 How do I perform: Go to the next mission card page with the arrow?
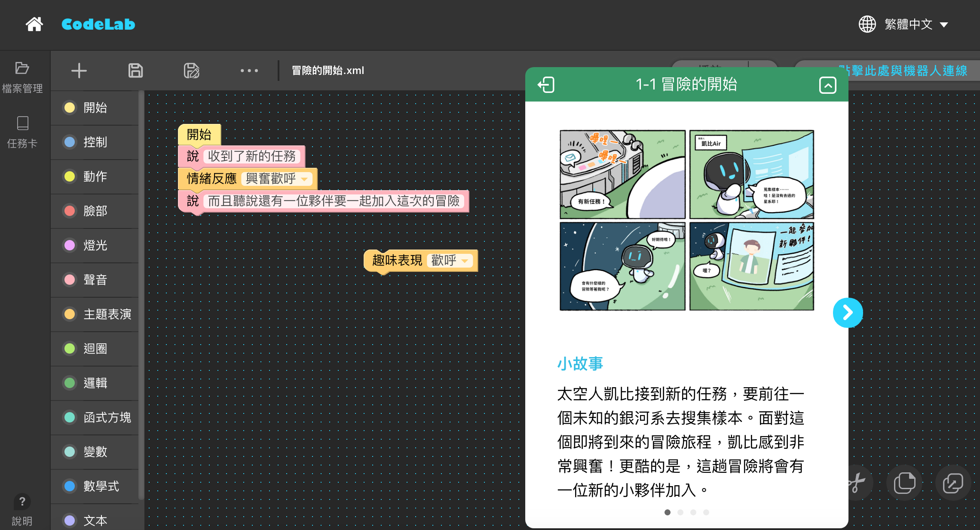click(x=847, y=313)
